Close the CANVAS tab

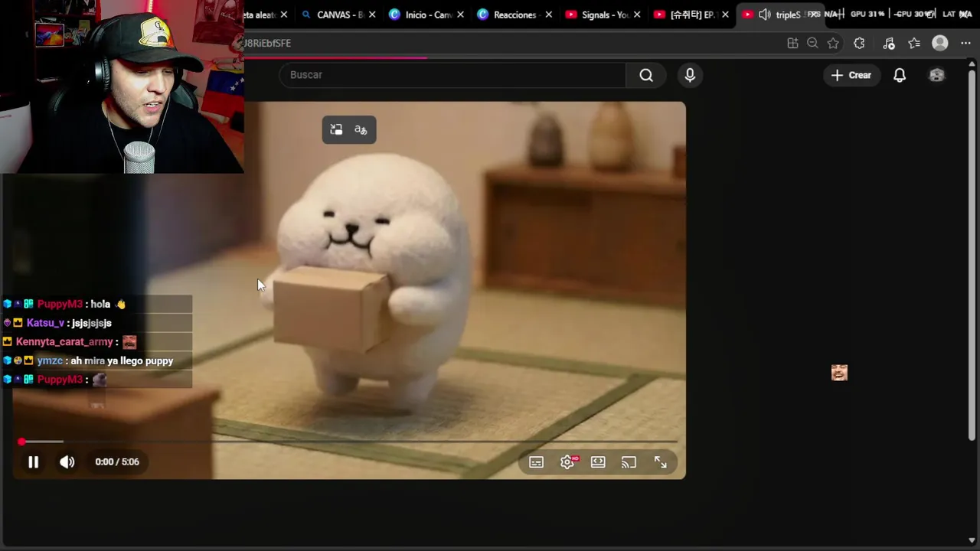coord(372,15)
